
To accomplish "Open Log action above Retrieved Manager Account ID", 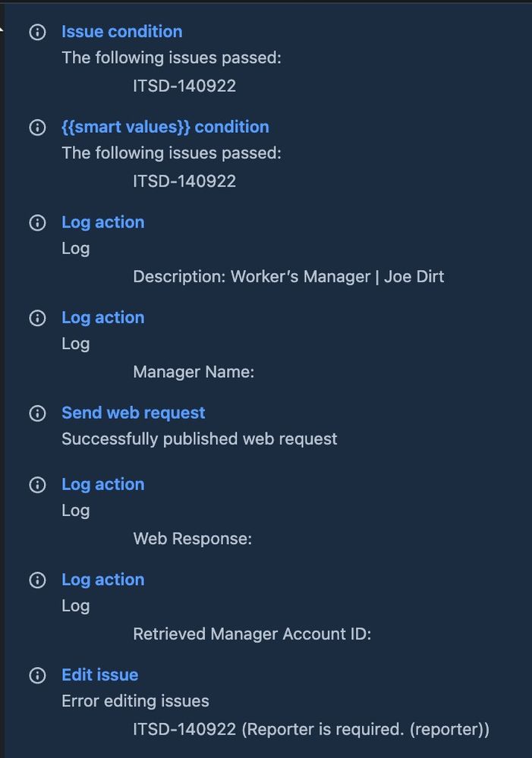I will click(x=103, y=580).
